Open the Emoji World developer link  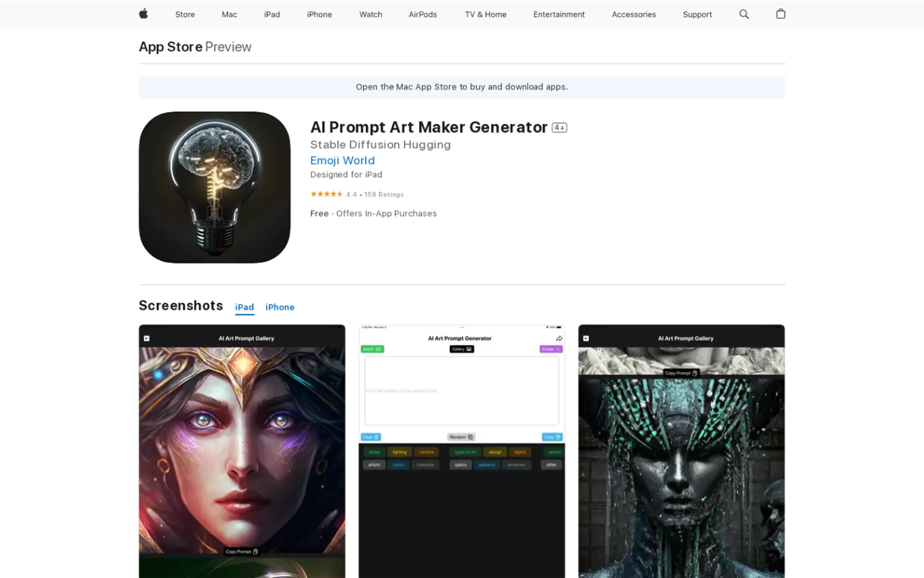point(342,160)
